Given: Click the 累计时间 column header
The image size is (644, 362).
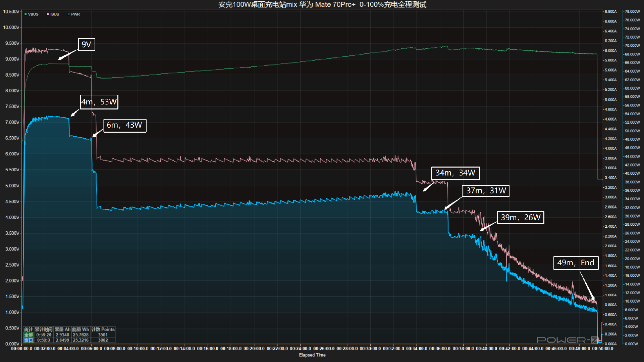Looking at the screenshot, I should click(44, 329).
